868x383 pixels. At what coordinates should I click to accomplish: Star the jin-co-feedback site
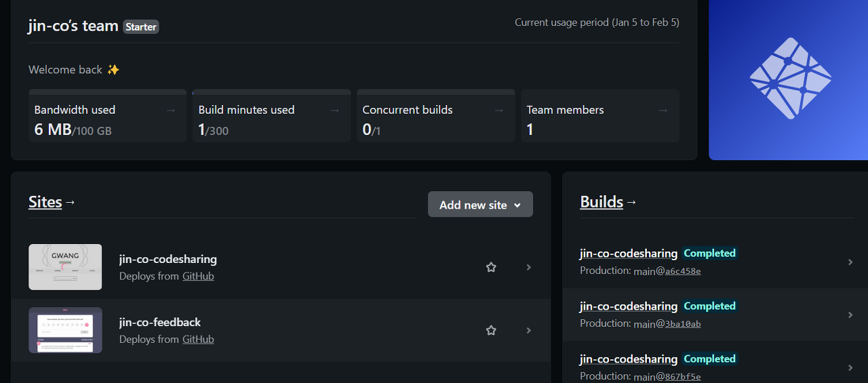[x=491, y=330]
